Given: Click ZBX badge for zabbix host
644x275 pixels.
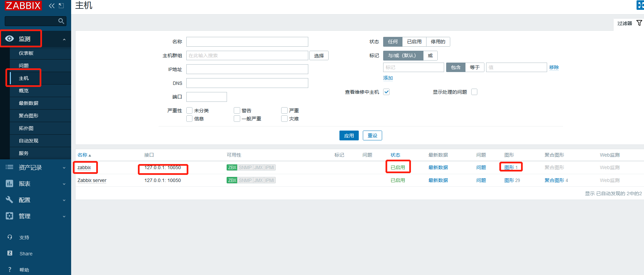Looking at the screenshot, I should (232, 167).
